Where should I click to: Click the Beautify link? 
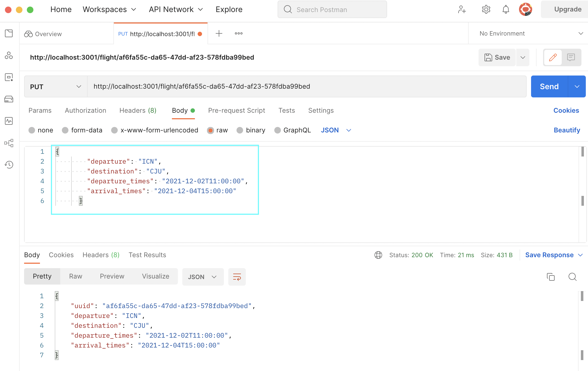tap(567, 130)
